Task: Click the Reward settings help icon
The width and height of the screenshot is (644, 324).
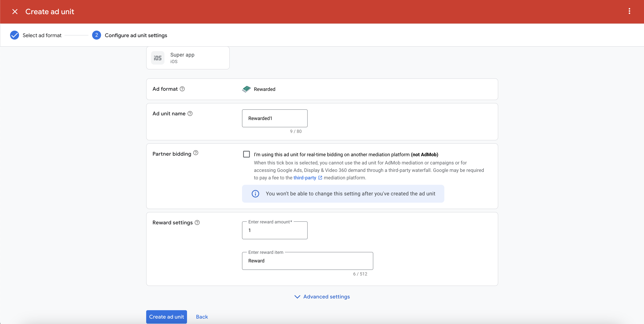Action: pyautogui.click(x=197, y=222)
